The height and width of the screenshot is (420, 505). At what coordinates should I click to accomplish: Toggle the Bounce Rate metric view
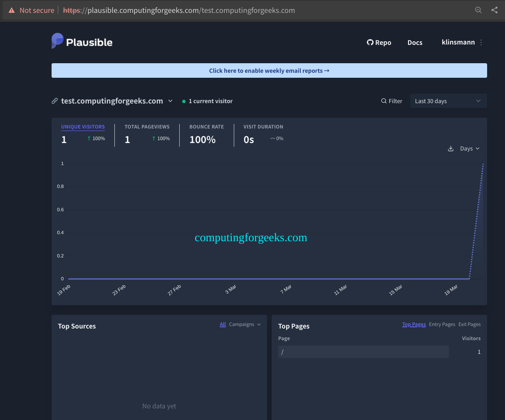click(206, 127)
